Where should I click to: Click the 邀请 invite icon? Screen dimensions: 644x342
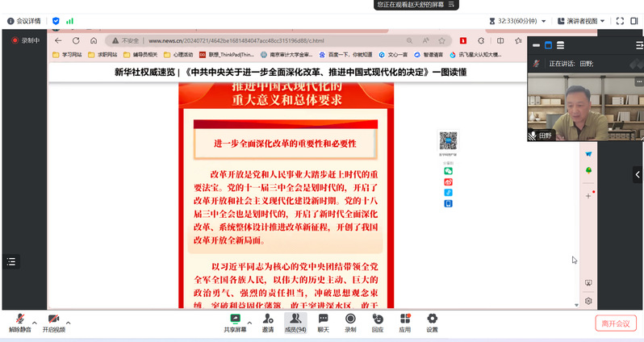coord(267,322)
